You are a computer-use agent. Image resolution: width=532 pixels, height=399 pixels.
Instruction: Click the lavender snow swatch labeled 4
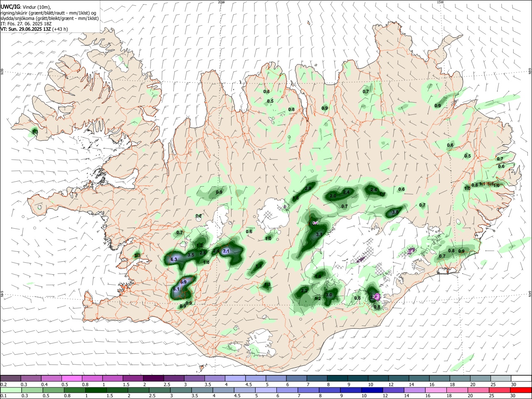coord(235,378)
